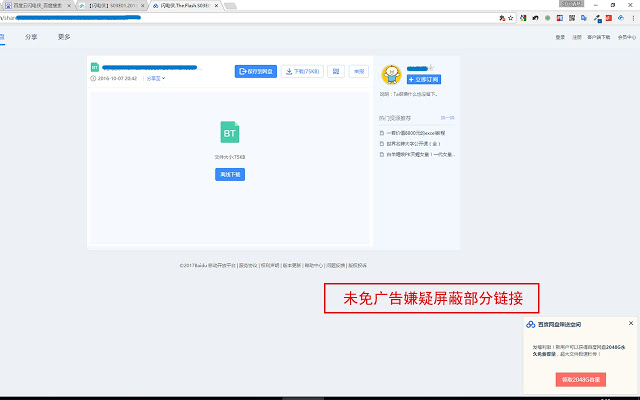
Task: Click the 领取2048G容量 button
Action: click(x=580, y=379)
